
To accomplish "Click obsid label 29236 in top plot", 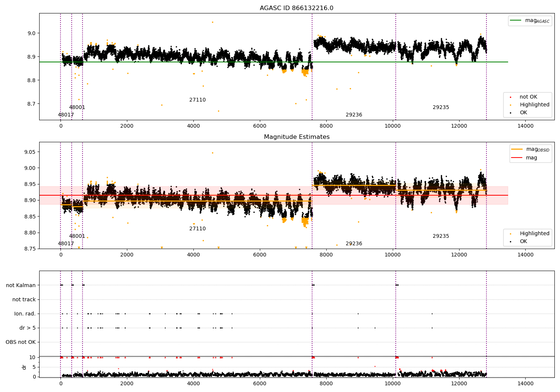I will [354, 115].
